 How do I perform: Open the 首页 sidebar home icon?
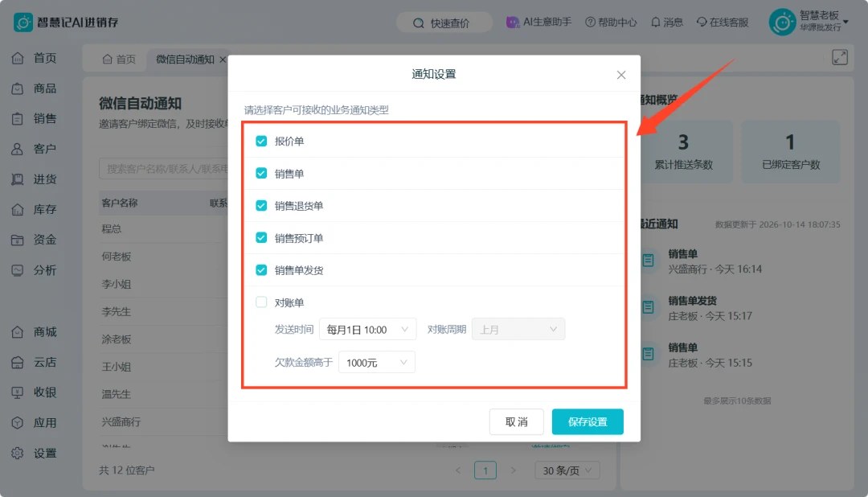point(18,58)
